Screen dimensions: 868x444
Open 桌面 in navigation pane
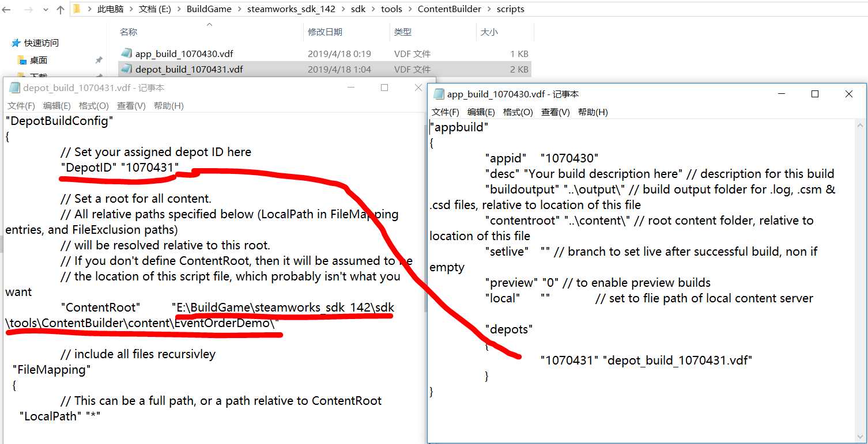coord(39,60)
